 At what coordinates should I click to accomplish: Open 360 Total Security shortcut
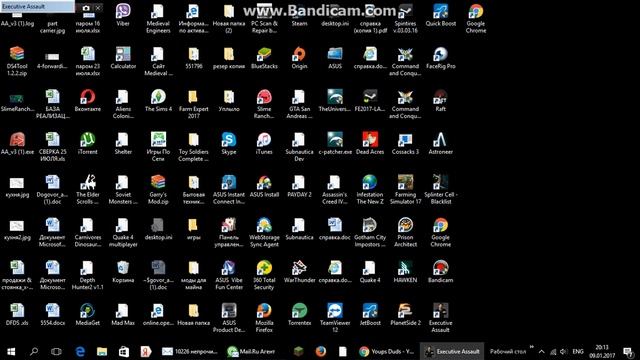(x=264, y=276)
